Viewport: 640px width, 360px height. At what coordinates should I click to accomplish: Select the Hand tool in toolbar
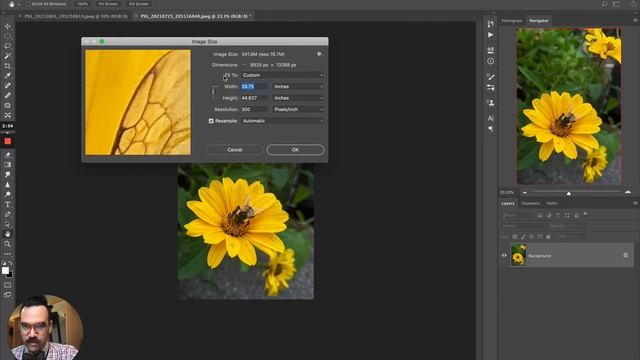7,234
